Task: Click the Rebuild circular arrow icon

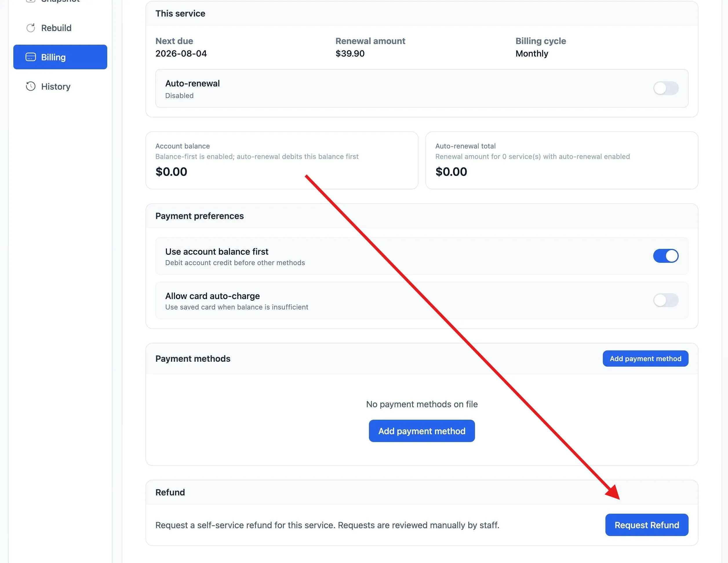Action: point(31,28)
